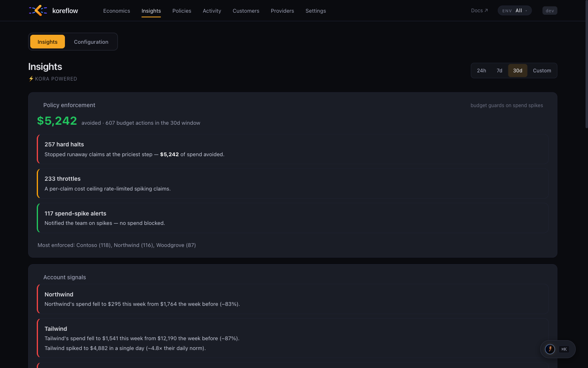Open the Providers nav tab

click(x=282, y=11)
